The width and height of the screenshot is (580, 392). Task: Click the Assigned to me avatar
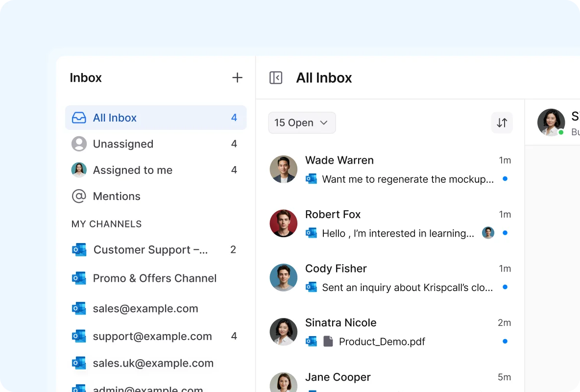79,170
